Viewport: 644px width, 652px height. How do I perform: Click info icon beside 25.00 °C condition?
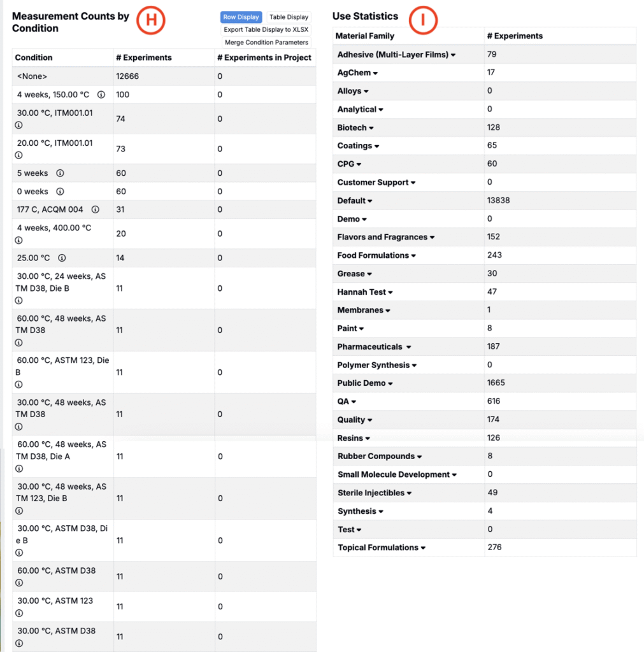(62, 258)
